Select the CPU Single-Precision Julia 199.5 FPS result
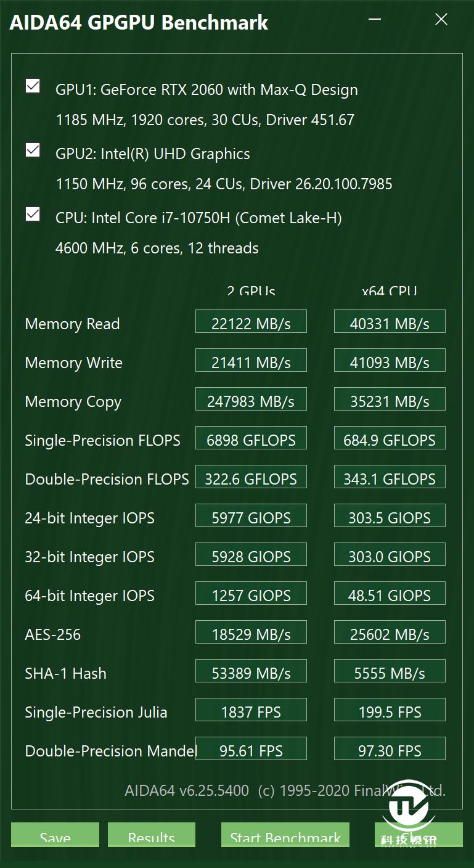 coord(390,710)
